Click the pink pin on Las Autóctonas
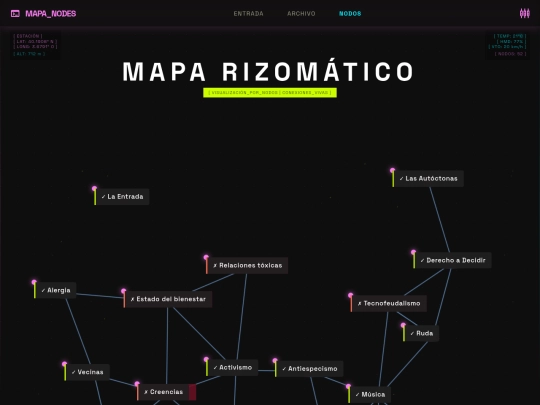This screenshot has width=540, height=405. [392, 170]
